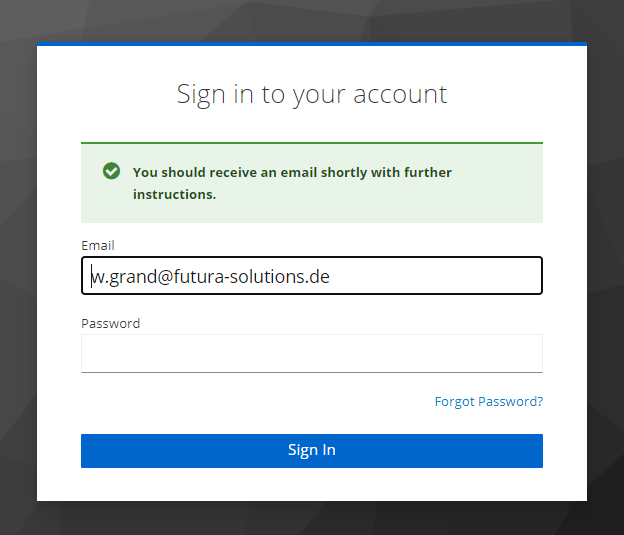Screen dimensions: 624x535
Task: Click into the empty Password field
Action: [311, 353]
